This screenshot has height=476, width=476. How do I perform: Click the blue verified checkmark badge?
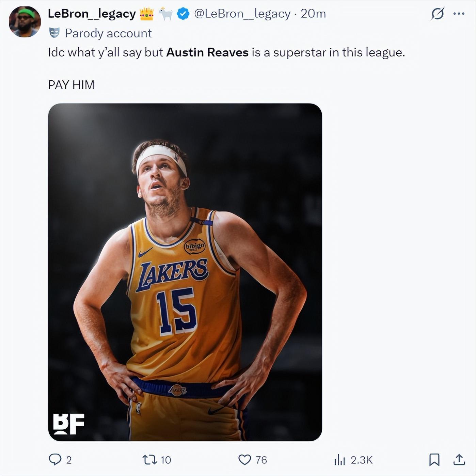(183, 14)
